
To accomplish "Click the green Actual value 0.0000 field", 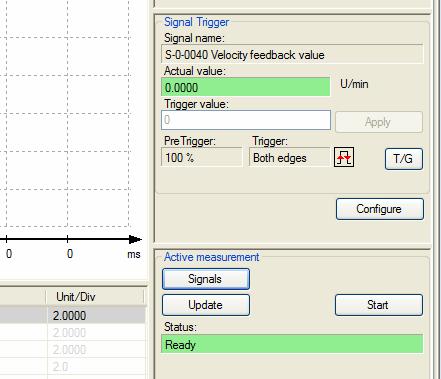I will [246, 87].
